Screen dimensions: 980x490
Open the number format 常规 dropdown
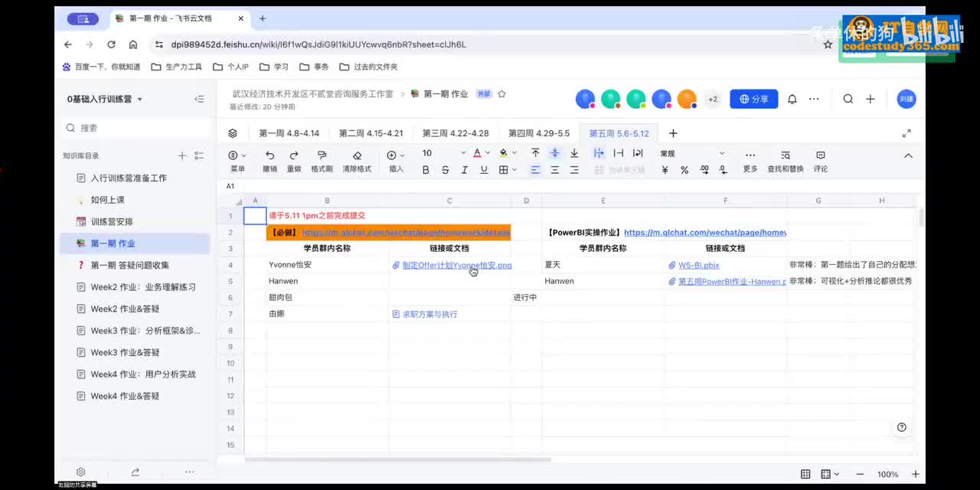[691, 153]
